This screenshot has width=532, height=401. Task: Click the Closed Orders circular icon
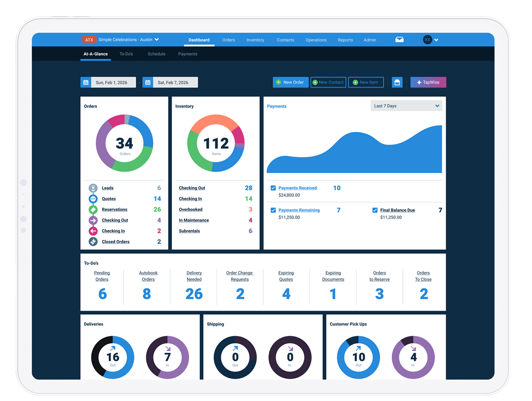pos(93,242)
